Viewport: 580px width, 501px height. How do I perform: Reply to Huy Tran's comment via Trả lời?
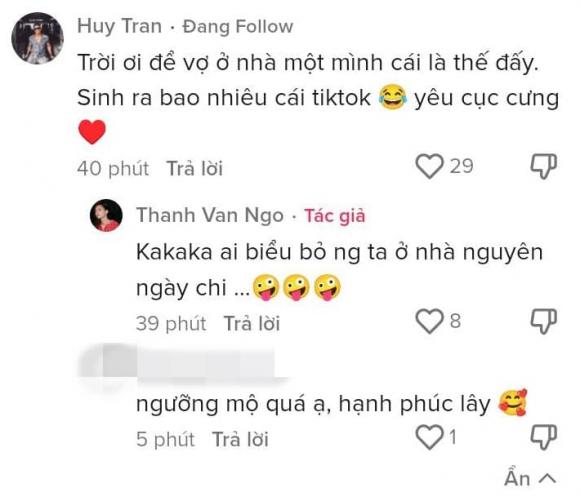tap(195, 168)
